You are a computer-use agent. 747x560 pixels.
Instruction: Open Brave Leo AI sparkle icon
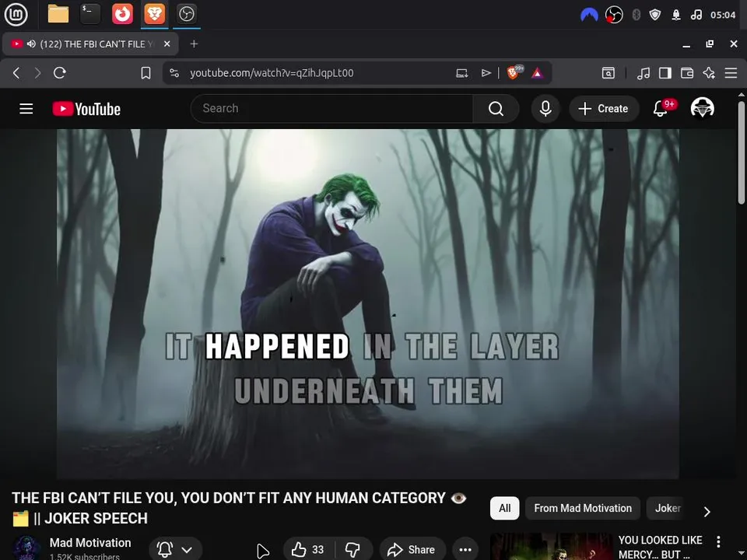click(709, 73)
